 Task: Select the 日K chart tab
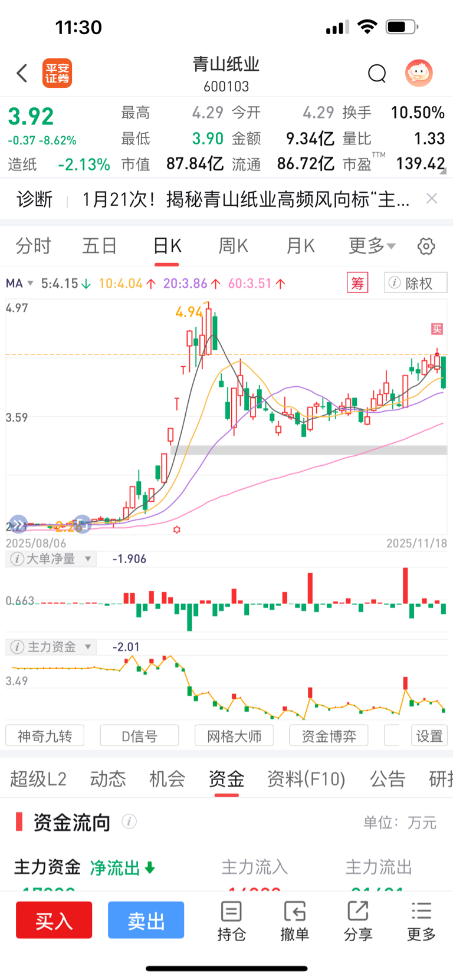coord(167,246)
